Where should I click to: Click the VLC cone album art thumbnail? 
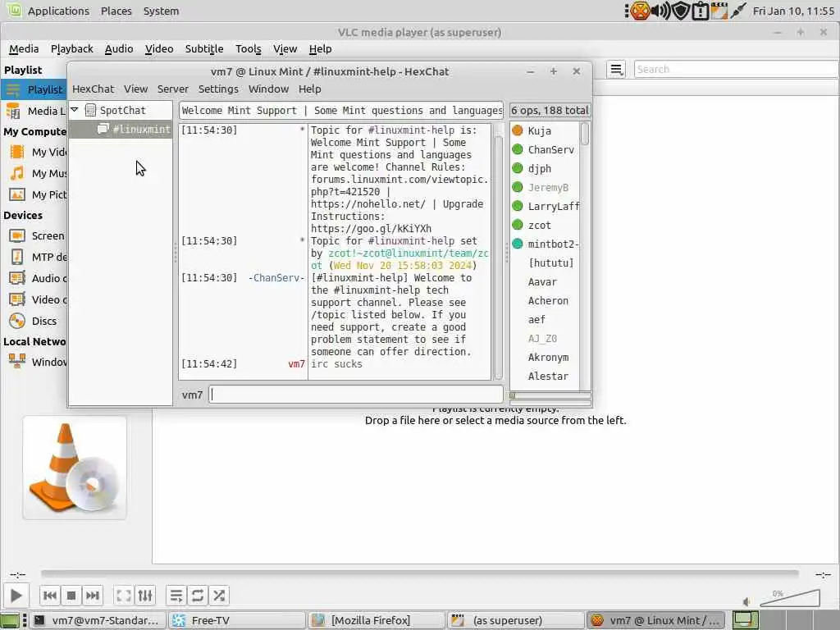pyautogui.click(x=75, y=468)
